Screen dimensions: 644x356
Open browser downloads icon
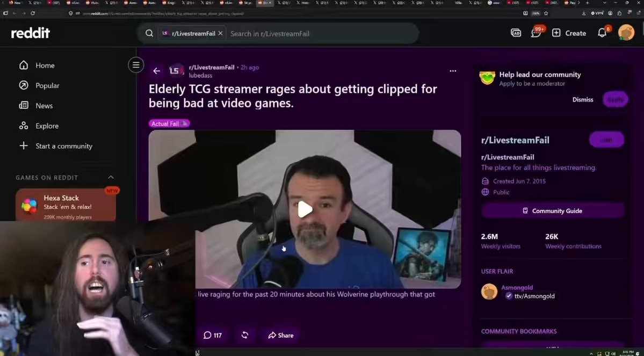click(x=584, y=13)
